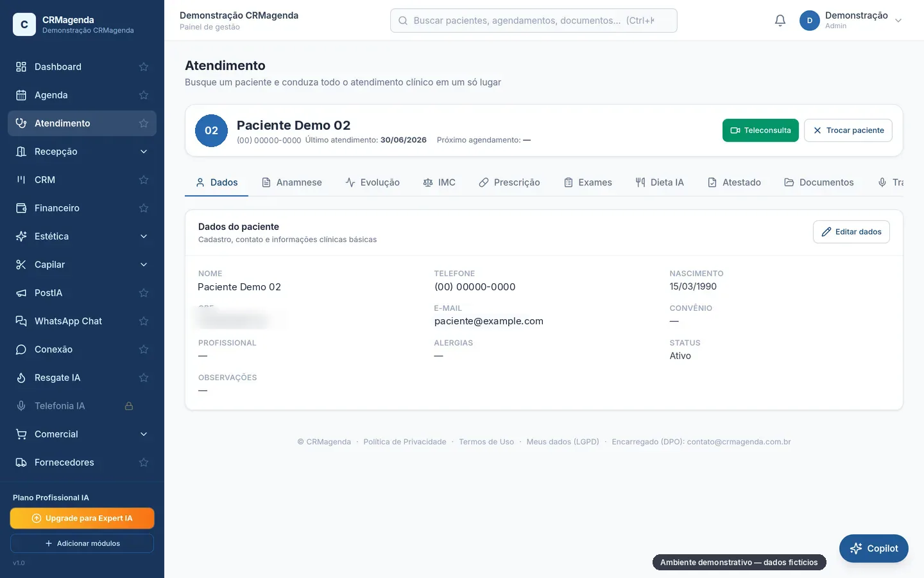Click the Conexão chat icon

pyautogui.click(x=21, y=349)
